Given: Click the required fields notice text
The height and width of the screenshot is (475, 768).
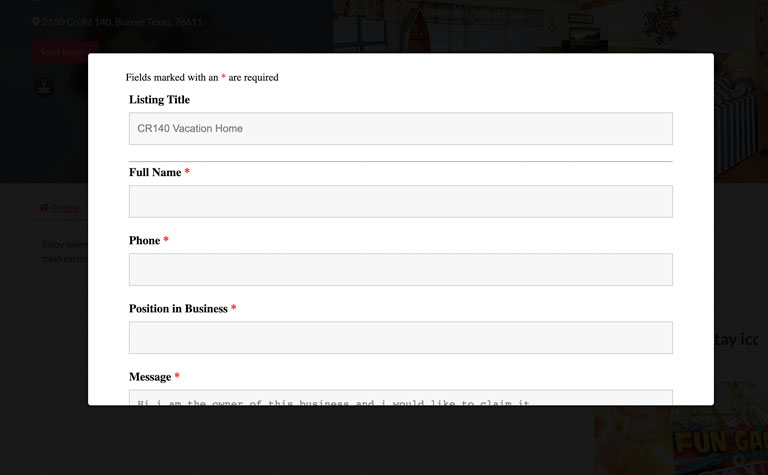Looking at the screenshot, I should coord(202,77).
